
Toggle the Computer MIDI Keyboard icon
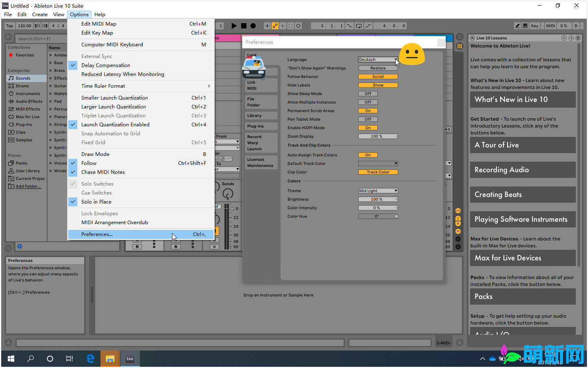pos(525,26)
